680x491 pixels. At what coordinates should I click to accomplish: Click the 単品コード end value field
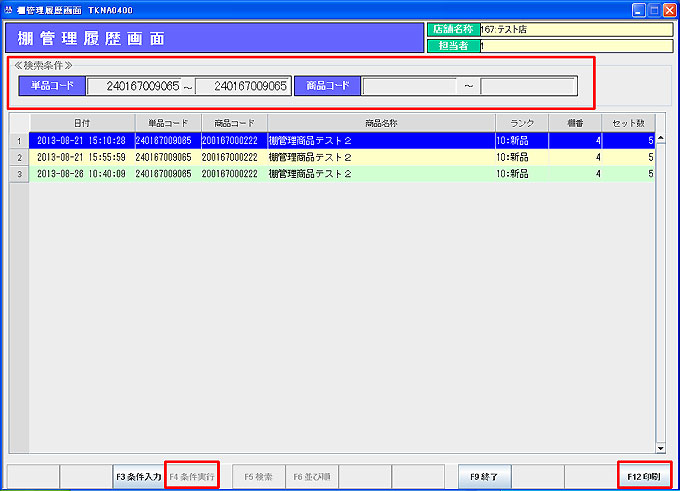(242, 86)
